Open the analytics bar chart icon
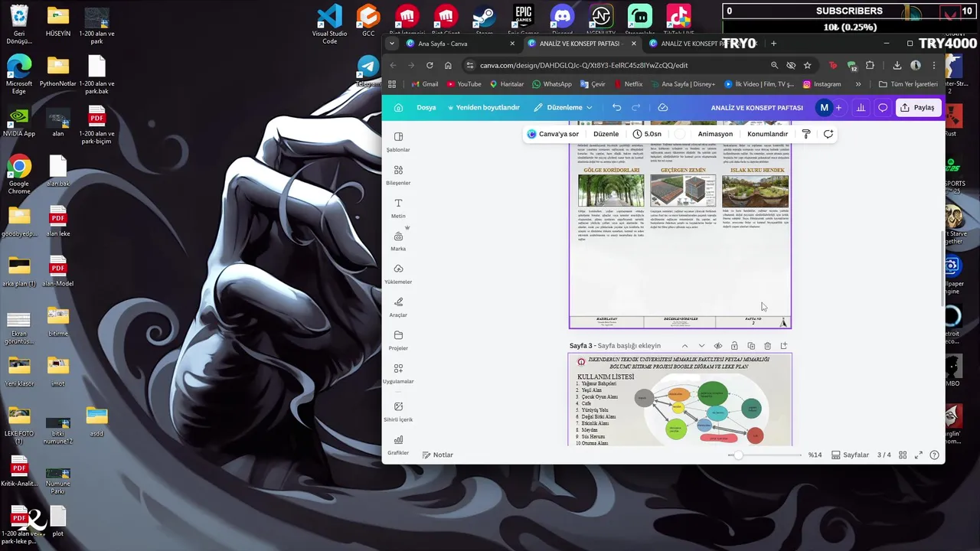The height and width of the screenshot is (551, 980). click(861, 108)
